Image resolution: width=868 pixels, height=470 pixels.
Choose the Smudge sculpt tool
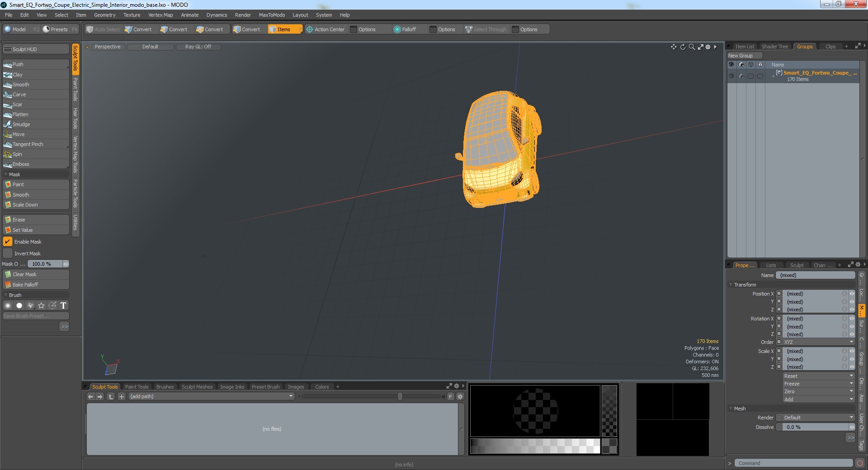tap(36, 124)
